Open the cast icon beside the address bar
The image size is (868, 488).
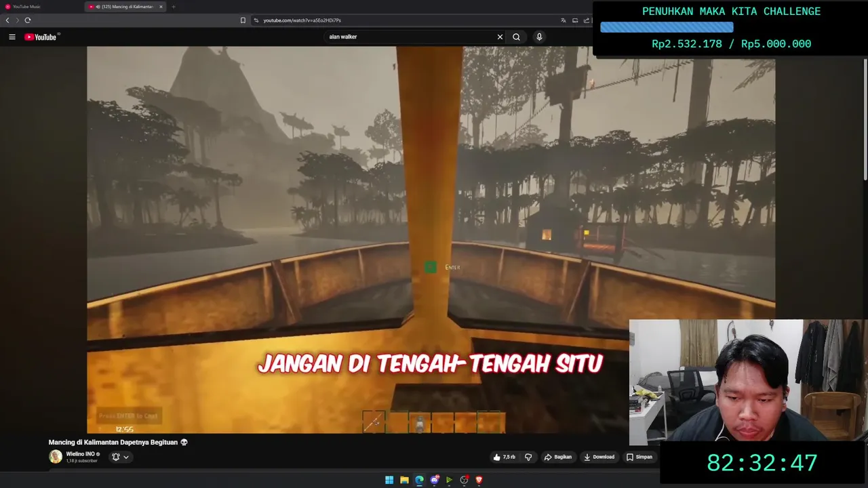coord(575,20)
